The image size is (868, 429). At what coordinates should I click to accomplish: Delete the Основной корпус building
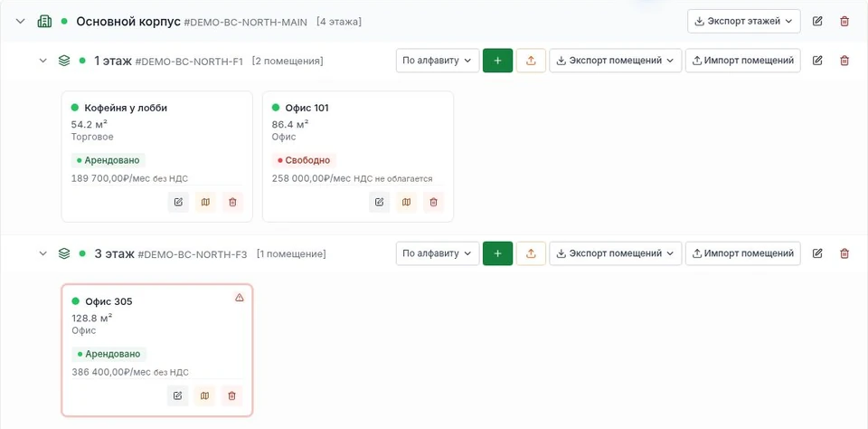(x=844, y=22)
